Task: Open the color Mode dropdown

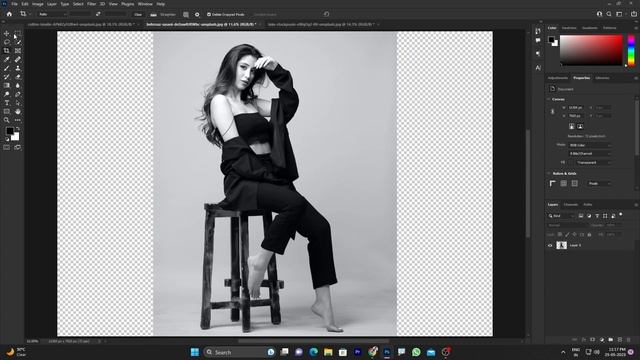Action: [590, 145]
